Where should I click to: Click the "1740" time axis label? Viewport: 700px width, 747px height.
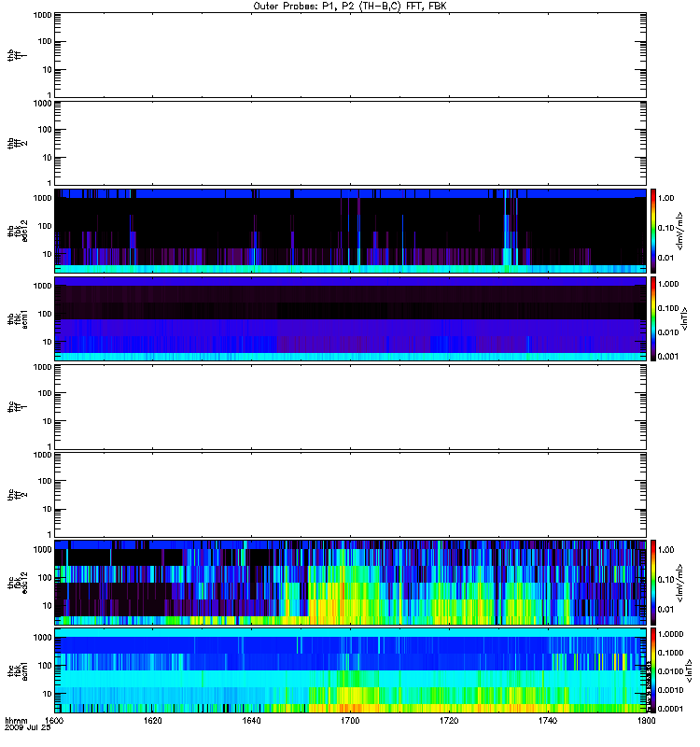548,721
